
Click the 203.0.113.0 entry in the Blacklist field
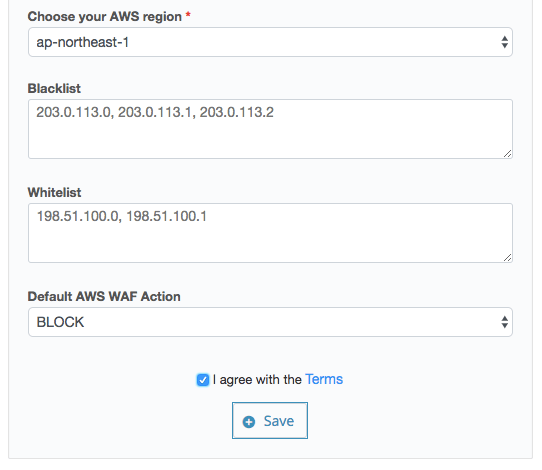[73, 112]
